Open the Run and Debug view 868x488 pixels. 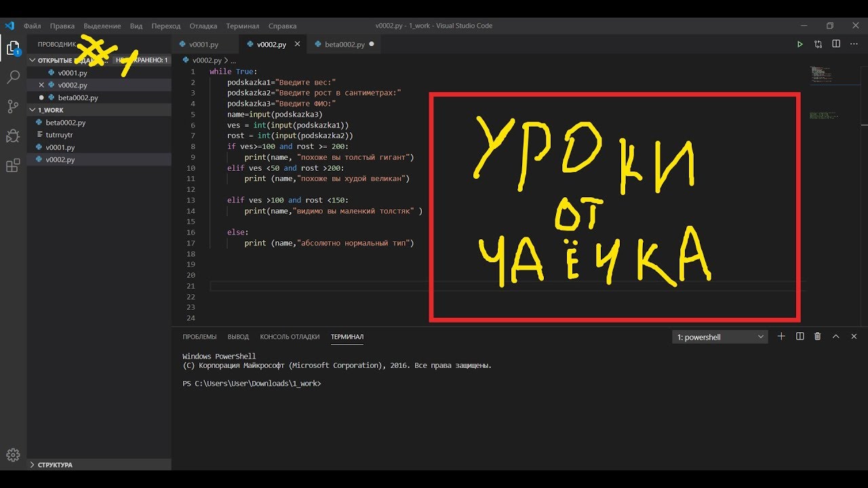click(x=13, y=136)
